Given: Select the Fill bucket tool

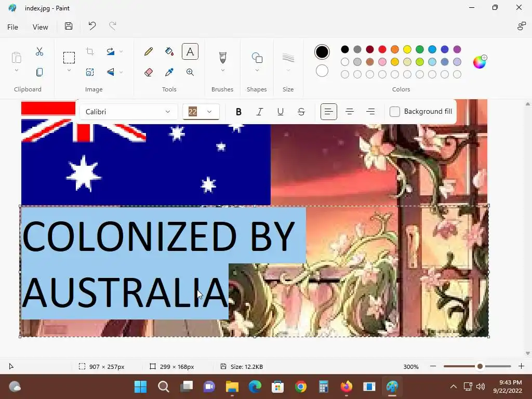Looking at the screenshot, I should point(169,51).
